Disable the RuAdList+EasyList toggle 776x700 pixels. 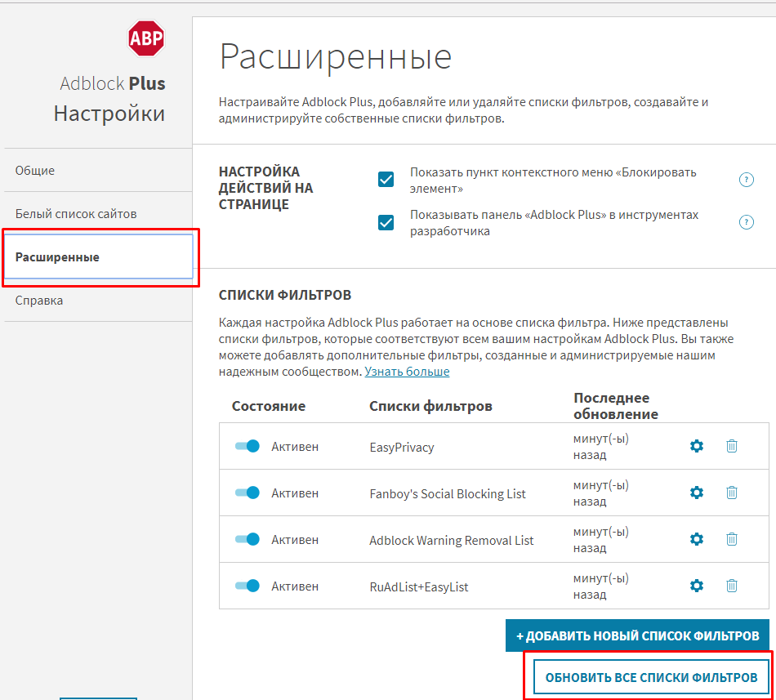[247, 586]
